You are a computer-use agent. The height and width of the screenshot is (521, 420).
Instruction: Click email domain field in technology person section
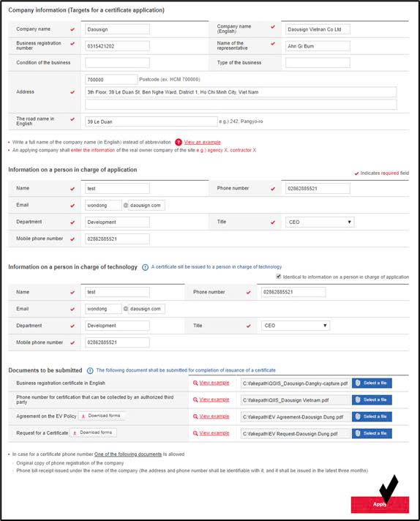[x=146, y=309]
